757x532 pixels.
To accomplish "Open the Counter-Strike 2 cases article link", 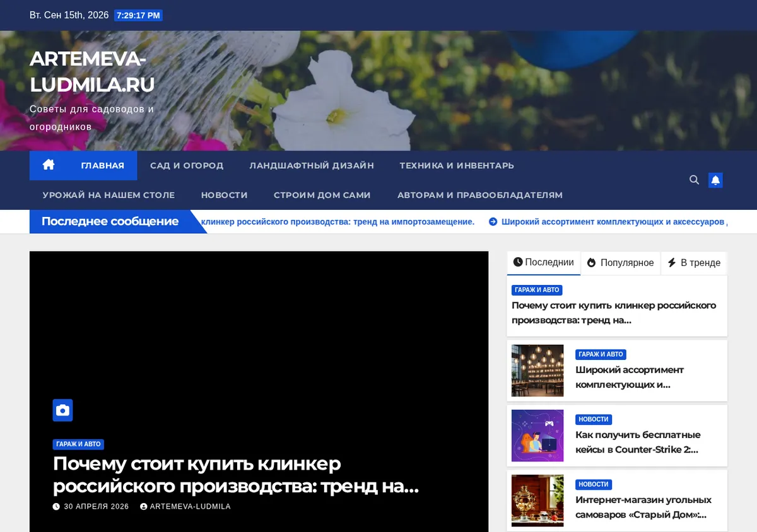I will point(637,442).
